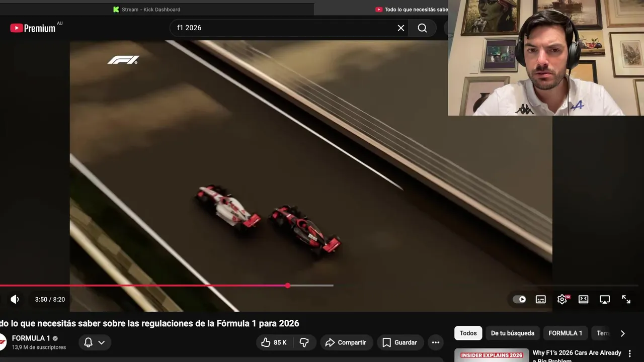The width and height of the screenshot is (644, 362).
Task: Click the '3:50 / 8:20' time display
Action: tap(50, 299)
